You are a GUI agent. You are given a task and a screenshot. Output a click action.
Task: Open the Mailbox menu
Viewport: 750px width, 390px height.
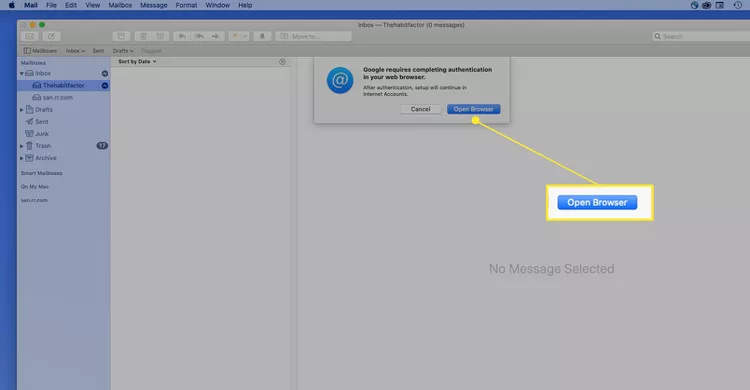pos(120,5)
